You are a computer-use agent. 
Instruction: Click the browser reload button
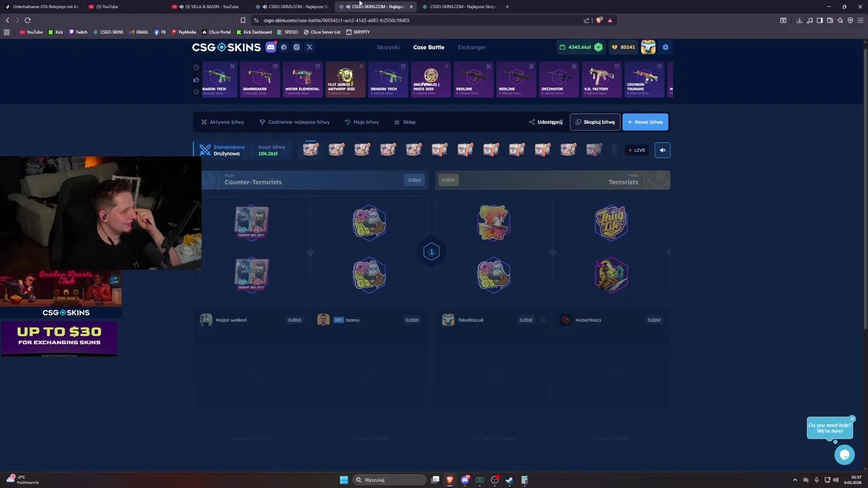[28, 20]
